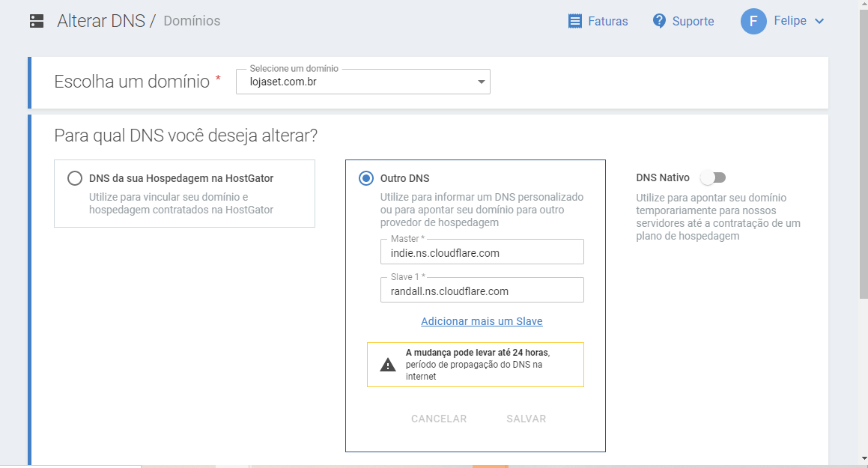Click the warning triangle icon
This screenshot has width=868, height=468.
[388, 365]
